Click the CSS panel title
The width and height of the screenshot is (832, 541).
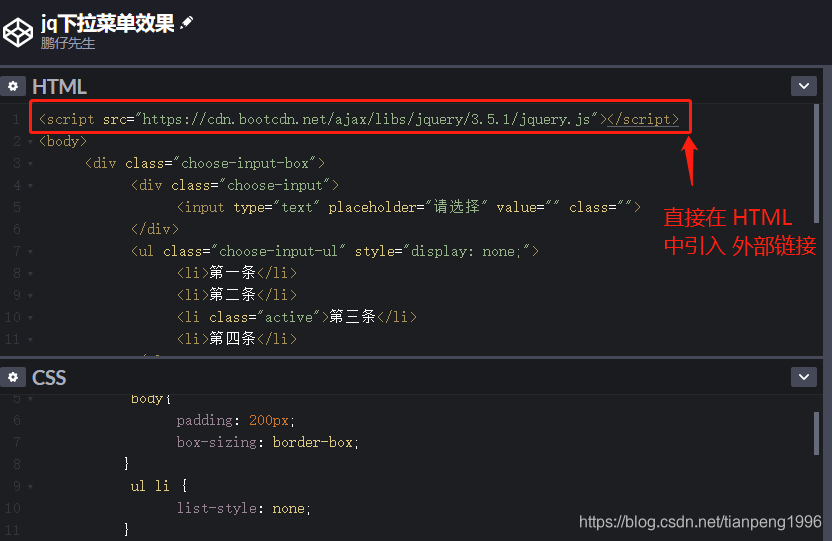pyautogui.click(x=49, y=378)
